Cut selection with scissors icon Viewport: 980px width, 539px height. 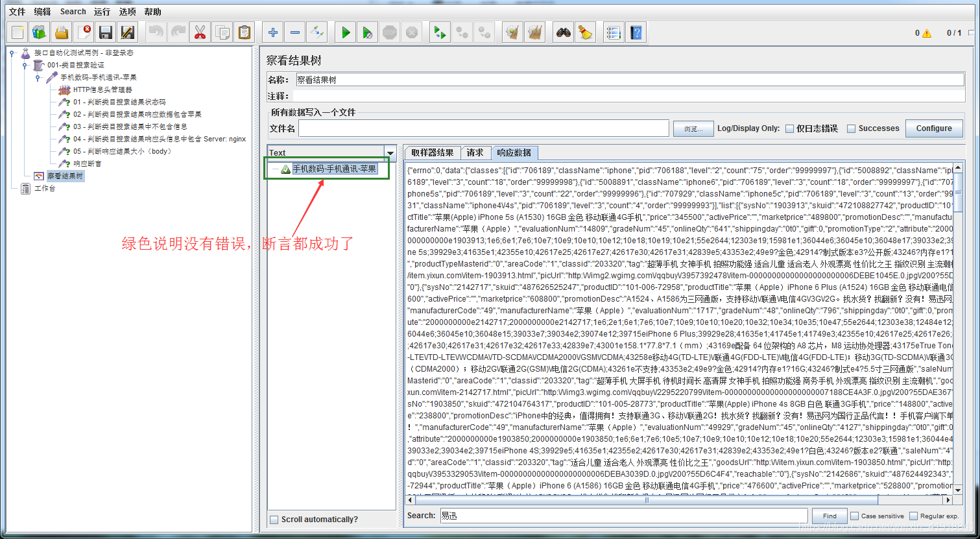tap(200, 32)
